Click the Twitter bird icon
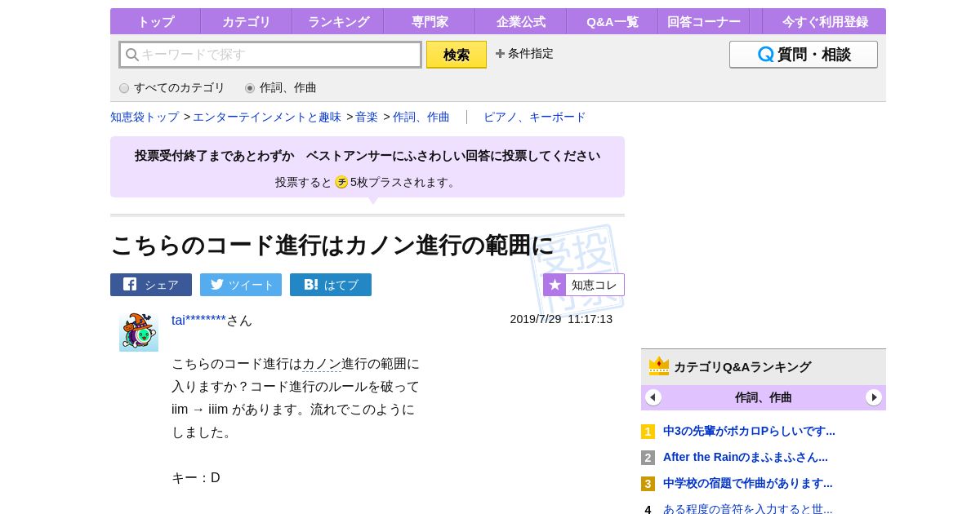 click(x=217, y=284)
